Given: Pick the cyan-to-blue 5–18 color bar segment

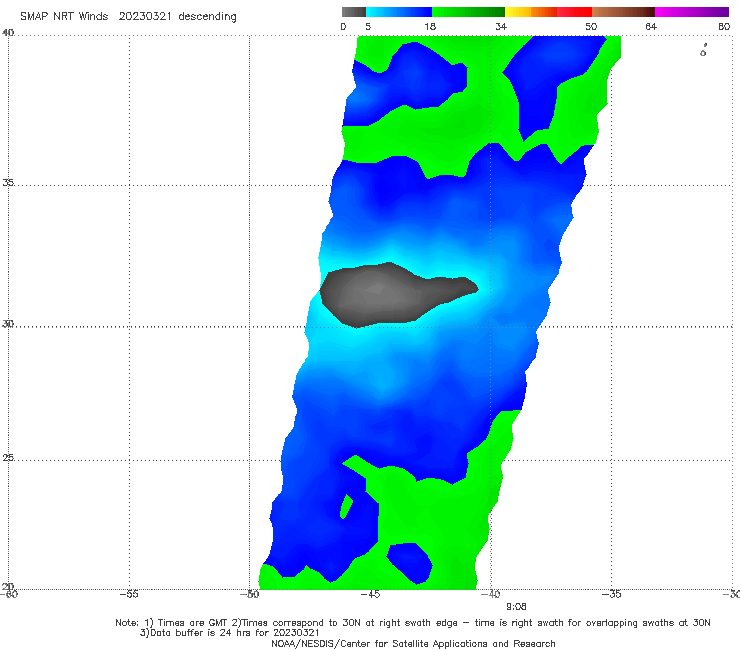Looking at the screenshot, I should [x=399, y=12].
